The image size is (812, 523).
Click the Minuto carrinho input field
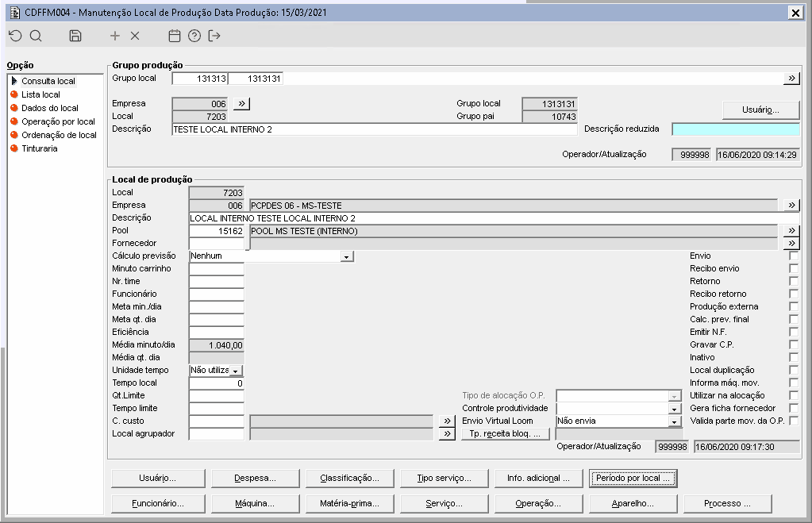tap(217, 269)
